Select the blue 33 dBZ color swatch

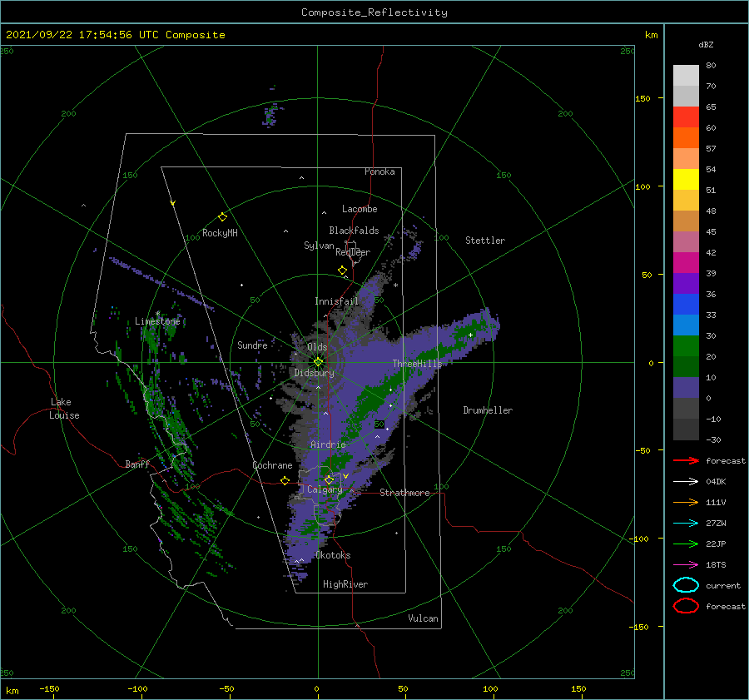click(686, 304)
